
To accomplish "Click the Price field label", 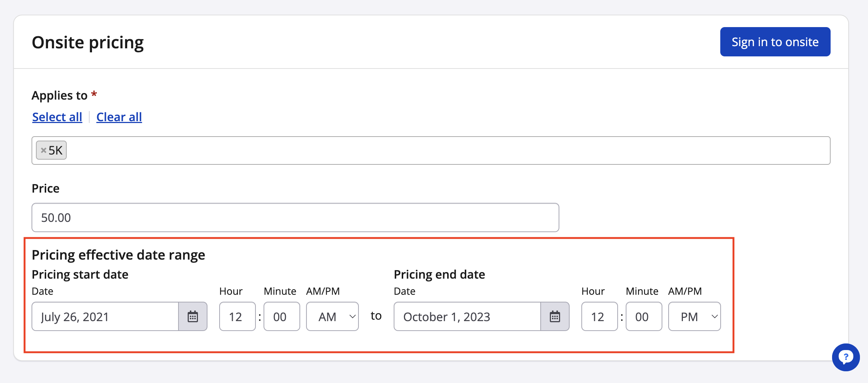I will tap(45, 188).
